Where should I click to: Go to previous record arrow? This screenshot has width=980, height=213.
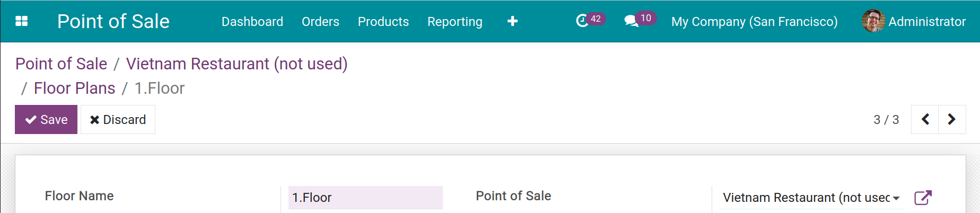(925, 119)
